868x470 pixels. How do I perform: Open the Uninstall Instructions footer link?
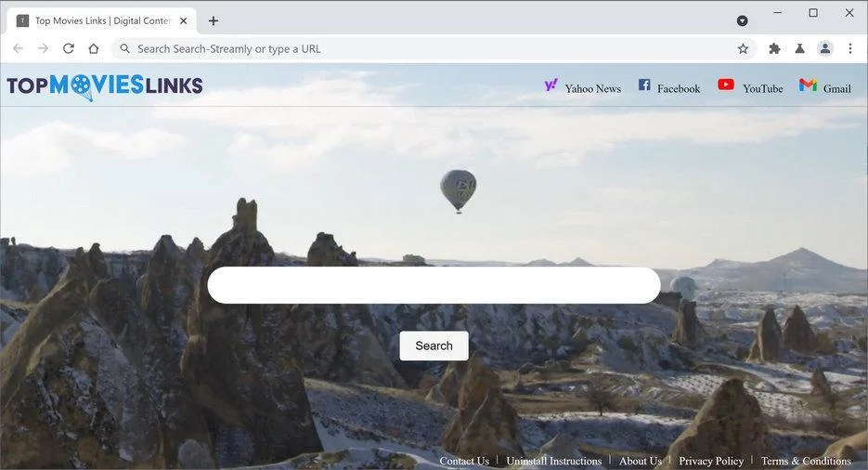point(554,461)
